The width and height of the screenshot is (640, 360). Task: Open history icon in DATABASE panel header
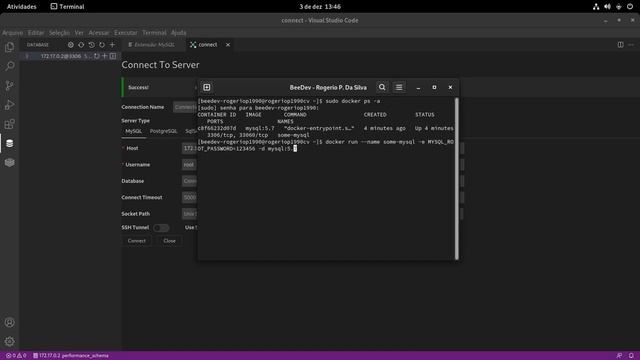91,45
